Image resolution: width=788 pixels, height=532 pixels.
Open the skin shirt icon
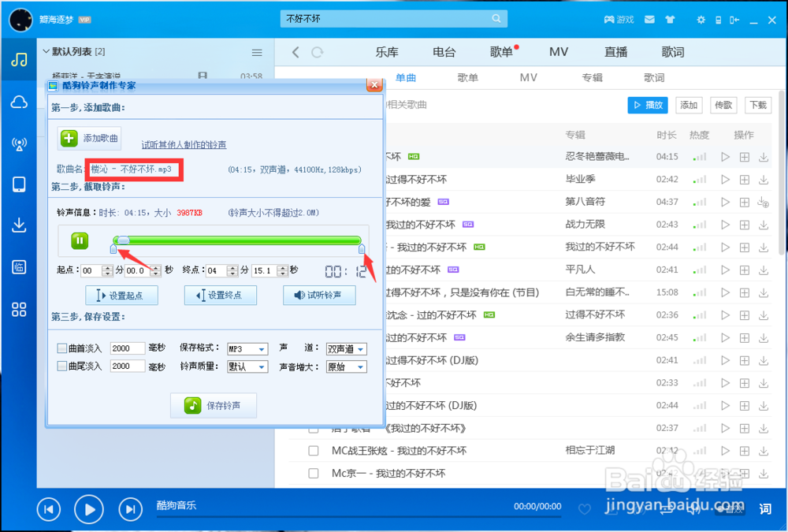[x=670, y=19]
